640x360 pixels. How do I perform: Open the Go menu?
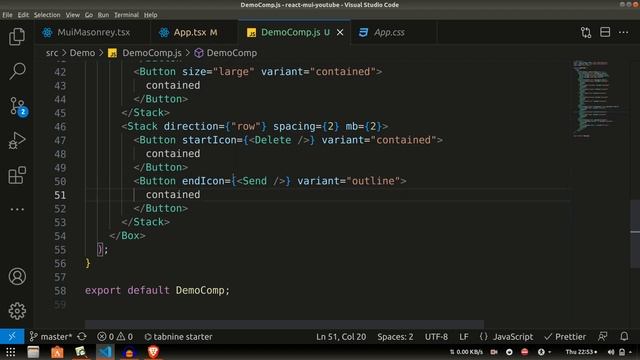89,15
